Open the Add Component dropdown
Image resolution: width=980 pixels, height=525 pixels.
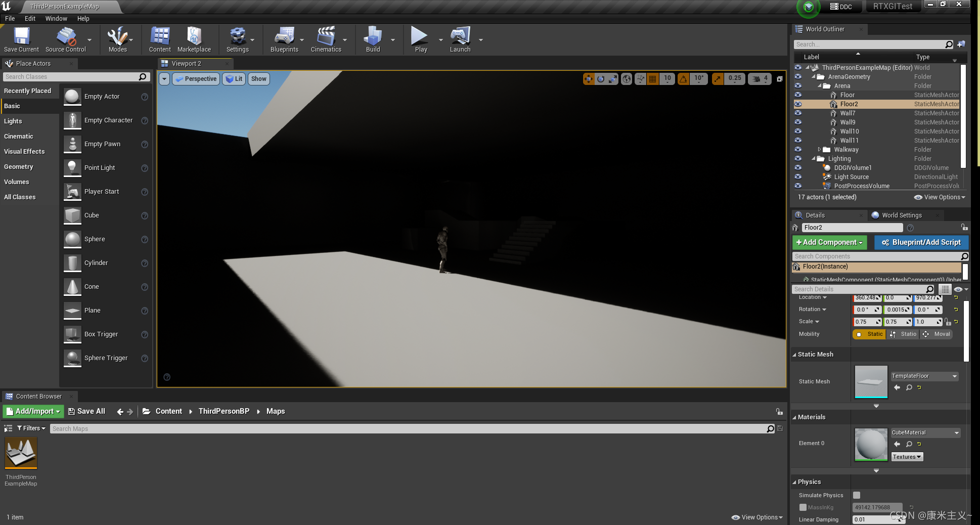[829, 243]
